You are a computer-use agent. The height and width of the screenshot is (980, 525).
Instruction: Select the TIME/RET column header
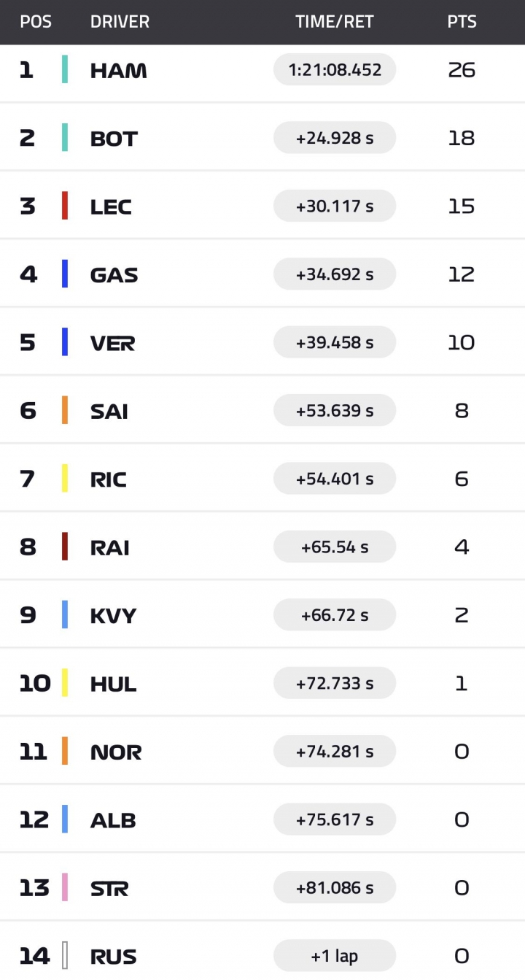click(335, 22)
